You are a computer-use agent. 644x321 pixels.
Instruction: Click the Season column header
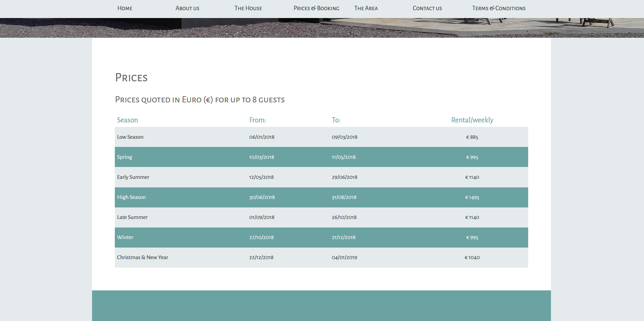point(127,120)
